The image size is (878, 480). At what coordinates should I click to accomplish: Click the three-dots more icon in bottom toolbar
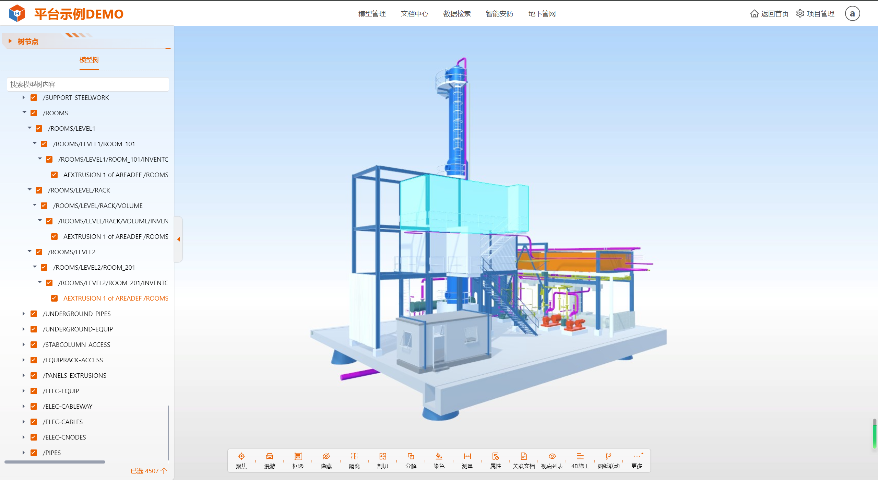[x=637, y=455]
